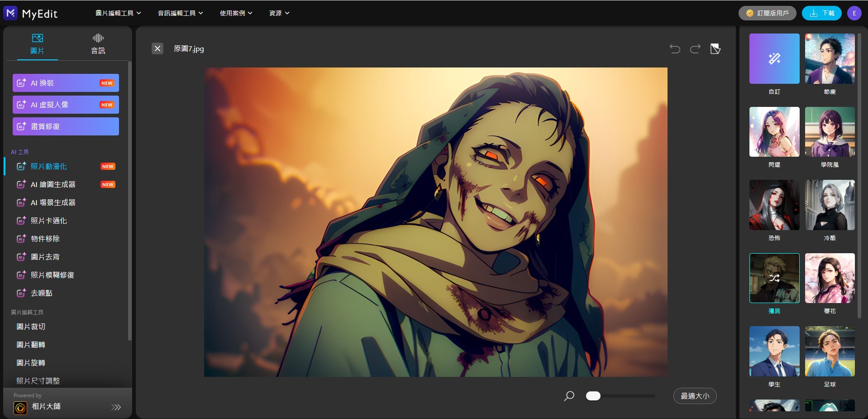The height and width of the screenshot is (419, 868).
Task: Open the 使用案例 dropdown
Action: tap(236, 13)
